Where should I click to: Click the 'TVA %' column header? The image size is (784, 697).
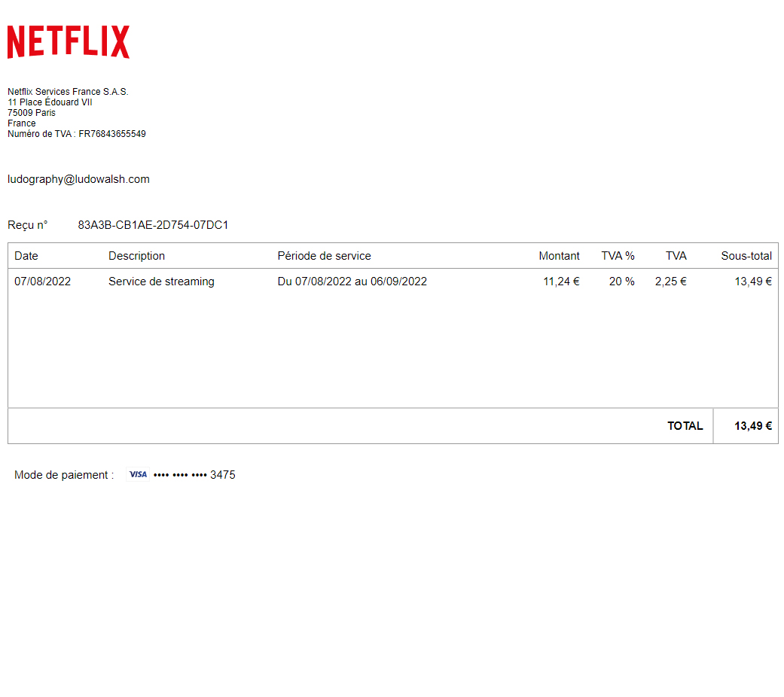pyautogui.click(x=618, y=256)
